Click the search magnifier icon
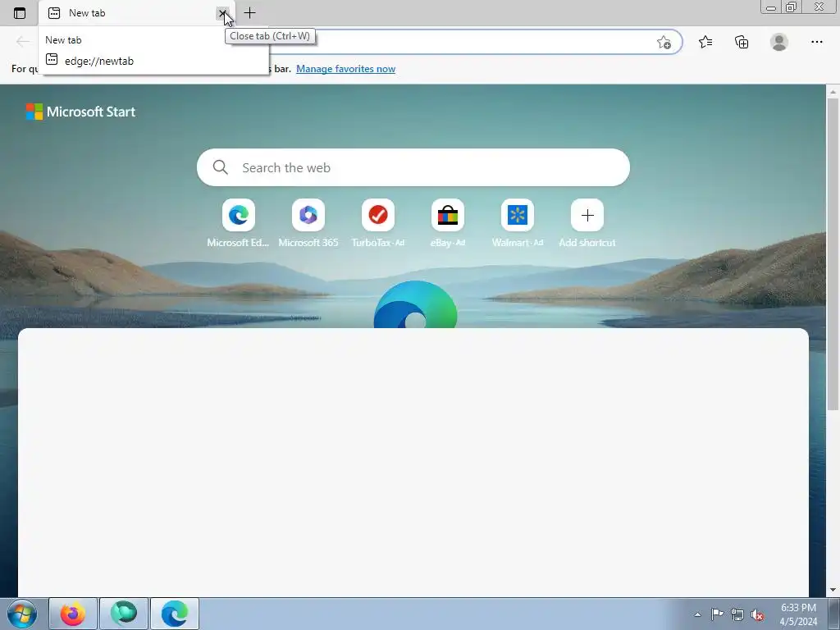This screenshot has width=840, height=630. click(x=220, y=167)
